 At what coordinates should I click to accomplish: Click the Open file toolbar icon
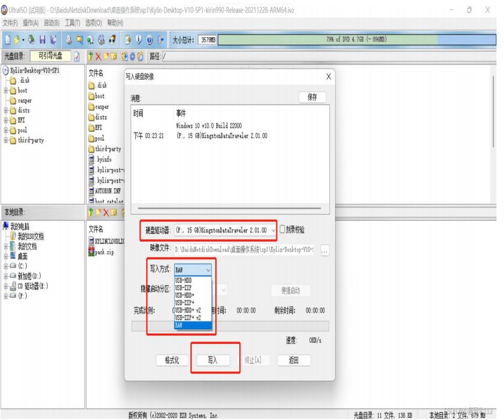[17, 40]
